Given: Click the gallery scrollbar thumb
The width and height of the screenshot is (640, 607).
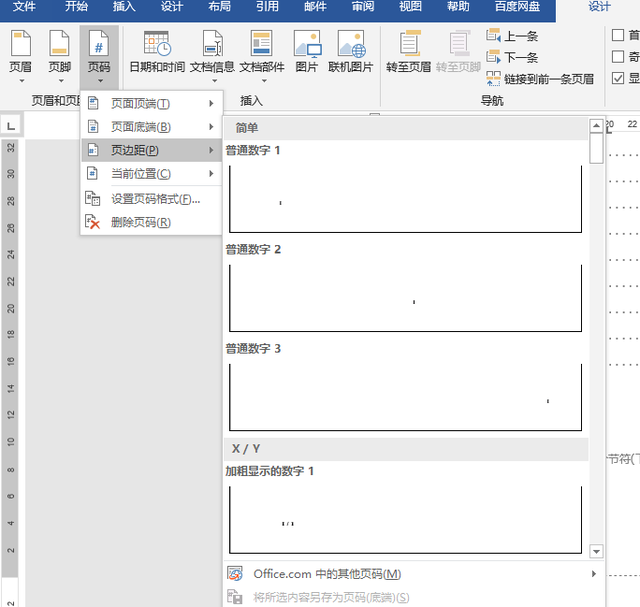Looking at the screenshot, I should point(596,148).
